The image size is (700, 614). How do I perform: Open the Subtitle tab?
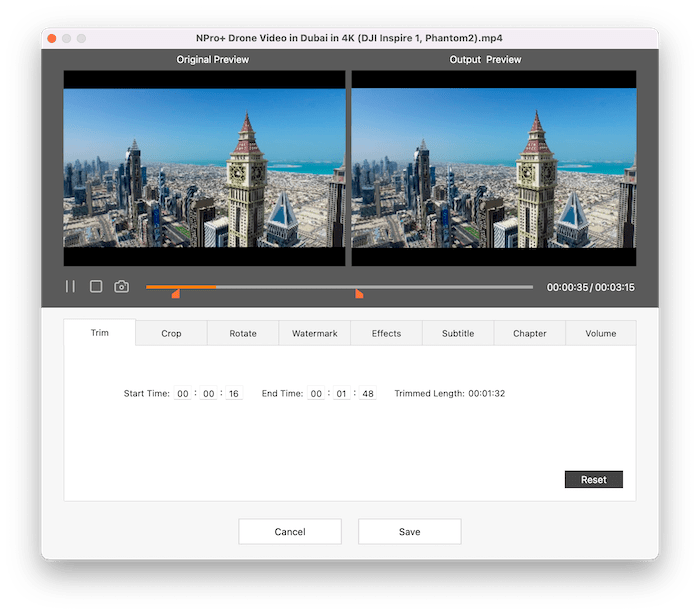(458, 333)
